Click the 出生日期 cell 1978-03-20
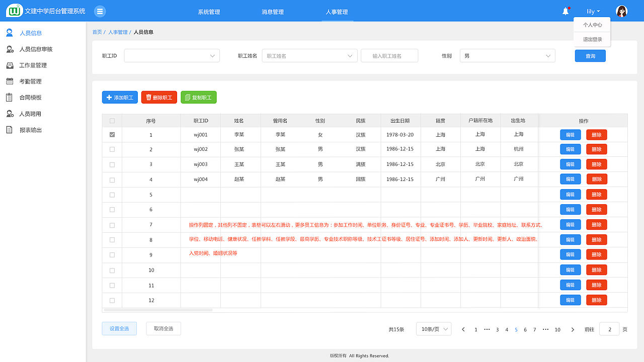The width and height of the screenshot is (644, 362). click(x=400, y=135)
